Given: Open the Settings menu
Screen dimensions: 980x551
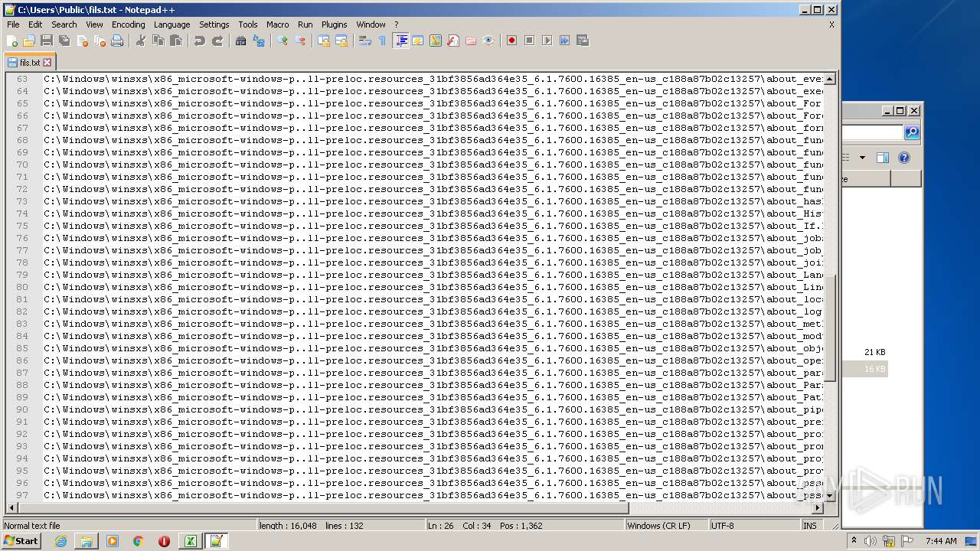Looking at the screenshot, I should click(x=214, y=24).
